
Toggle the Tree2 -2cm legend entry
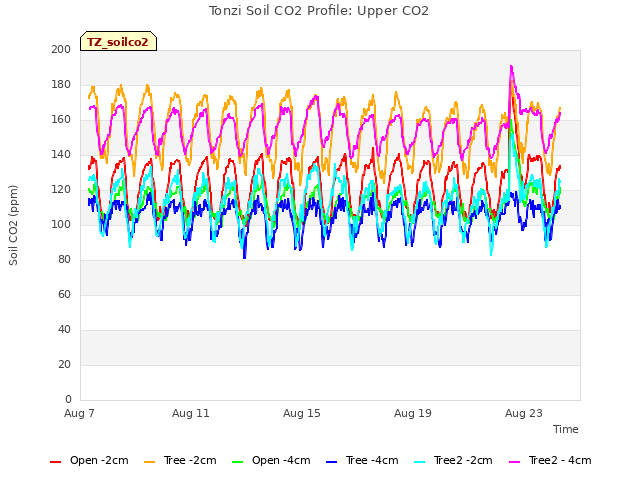click(453, 461)
